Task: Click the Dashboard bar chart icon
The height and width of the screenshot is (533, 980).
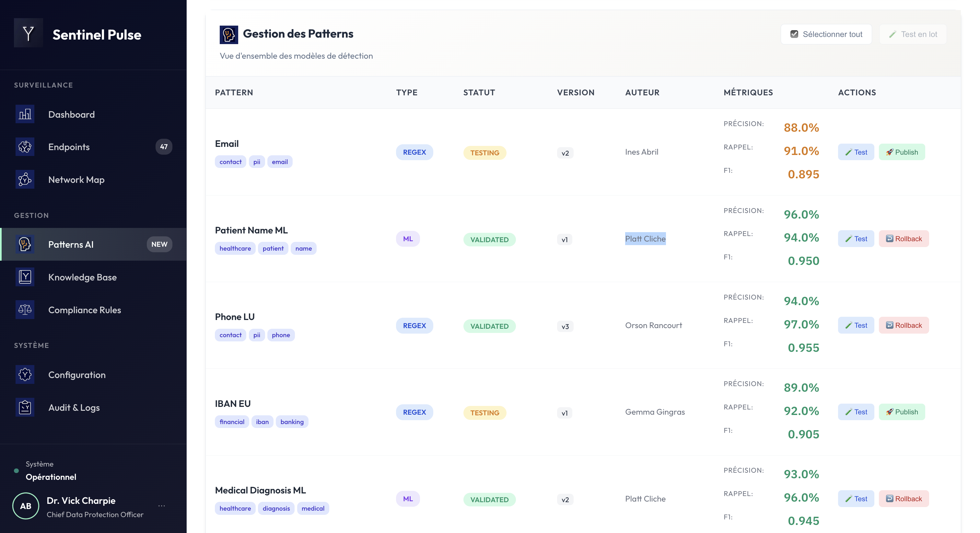Action: [25, 114]
